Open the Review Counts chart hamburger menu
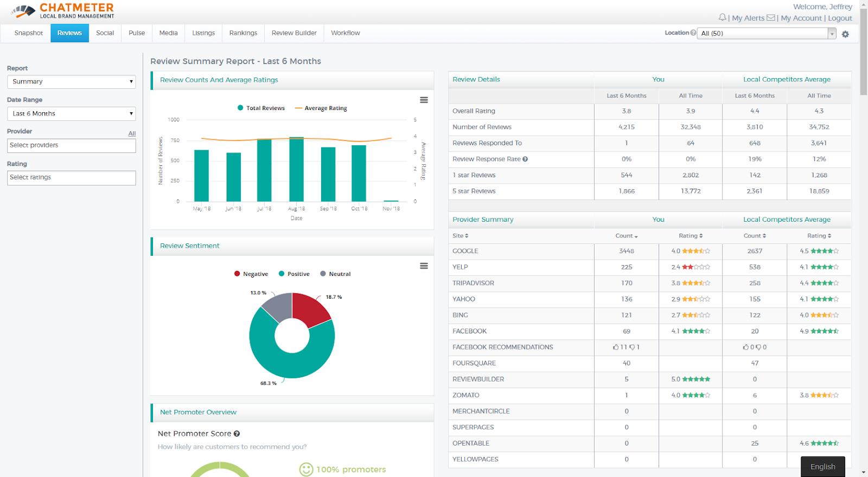Screen dimensions: 868x477 [x=424, y=100]
